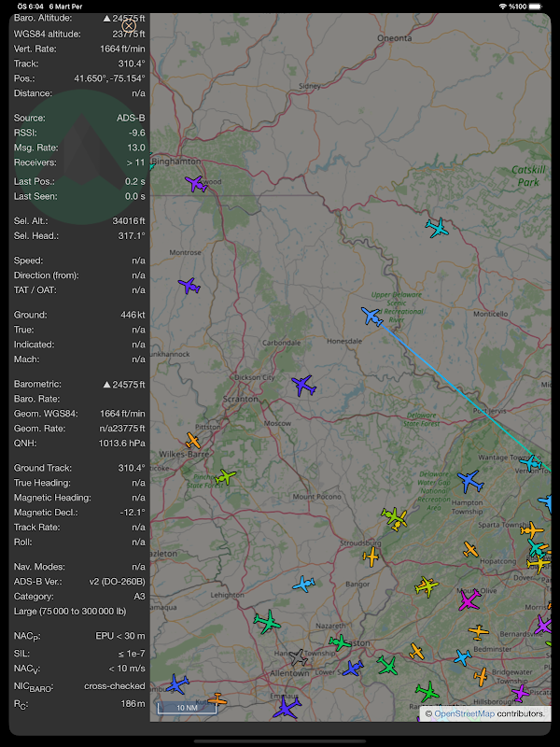This screenshot has width=560, height=747.
Task: Close the aircraft details panel
Action: 129,26
